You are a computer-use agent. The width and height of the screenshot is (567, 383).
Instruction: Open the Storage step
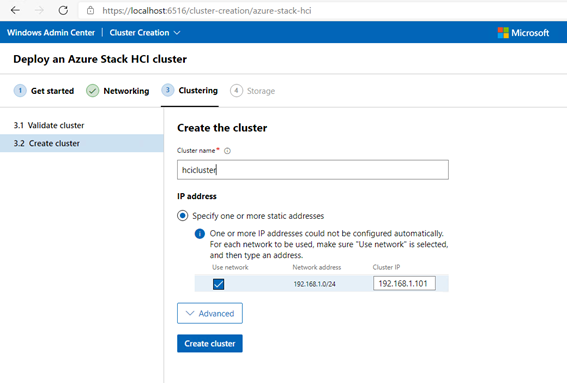(x=252, y=91)
